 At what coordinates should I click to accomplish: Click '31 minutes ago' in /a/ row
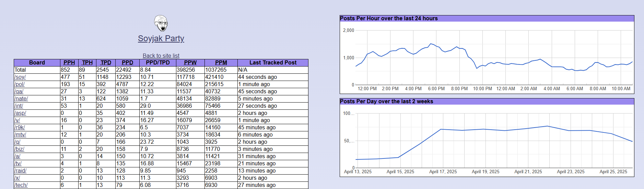point(257,156)
